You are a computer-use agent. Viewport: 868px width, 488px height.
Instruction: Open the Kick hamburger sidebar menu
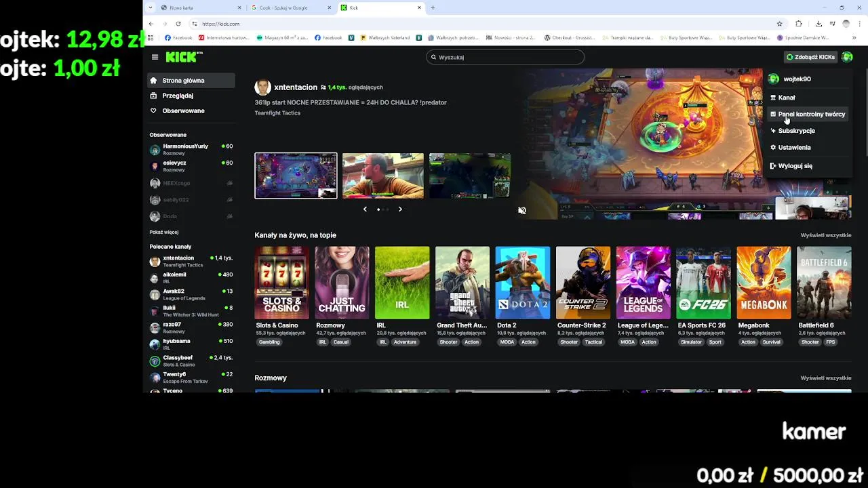coord(155,57)
